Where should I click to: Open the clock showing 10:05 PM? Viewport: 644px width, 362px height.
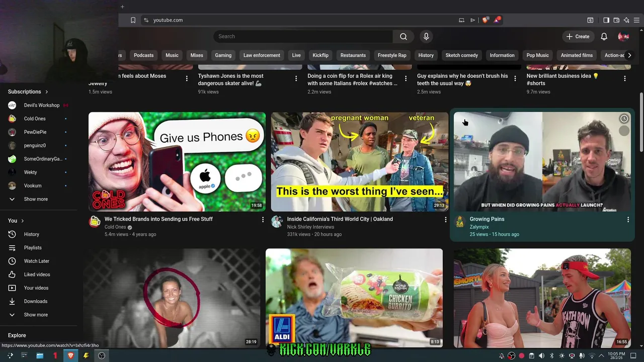point(616,355)
